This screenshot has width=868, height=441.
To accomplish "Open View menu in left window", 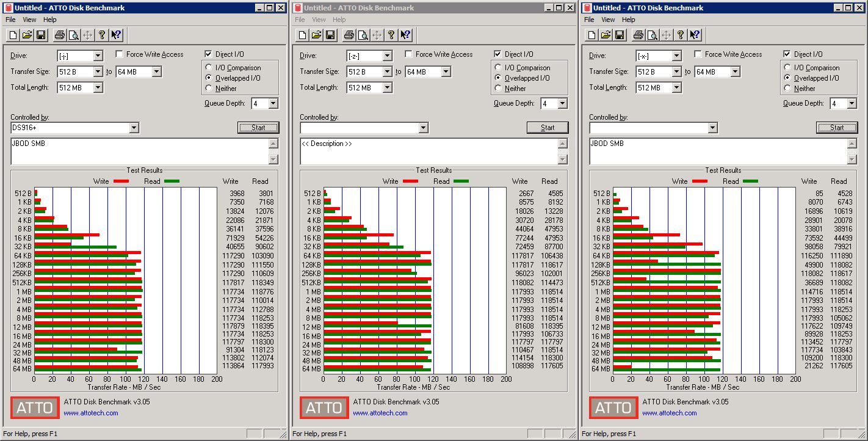I will [29, 20].
